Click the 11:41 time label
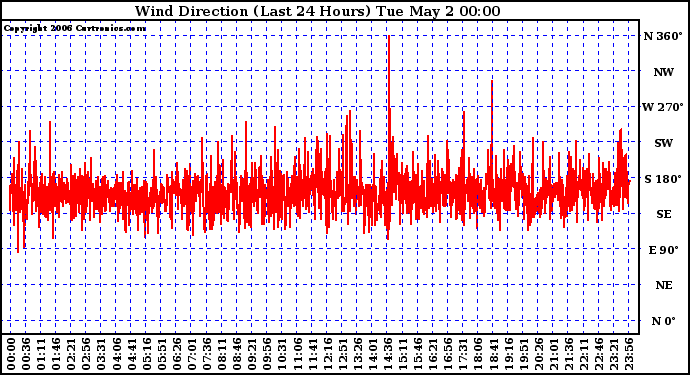Image resolution: width=690 pixels, height=375 pixels. [x=312, y=354]
